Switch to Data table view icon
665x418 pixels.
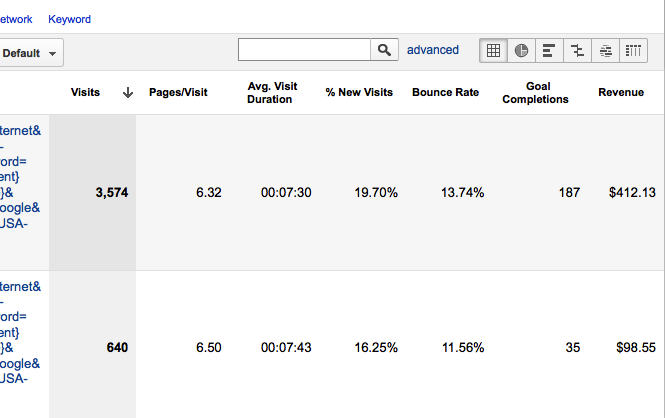pyautogui.click(x=493, y=50)
